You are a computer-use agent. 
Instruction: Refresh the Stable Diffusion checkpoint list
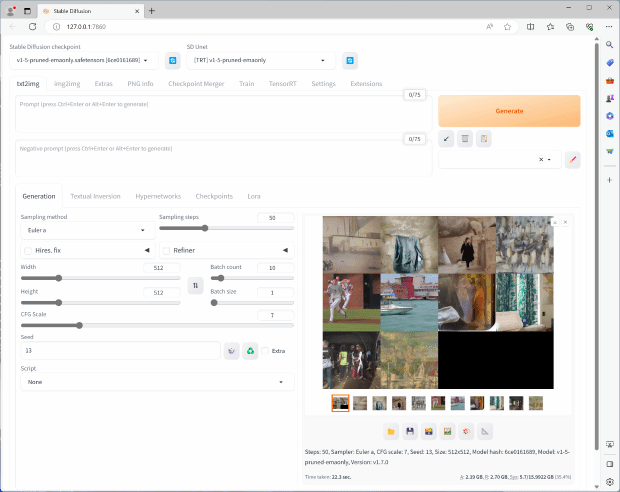point(173,61)
